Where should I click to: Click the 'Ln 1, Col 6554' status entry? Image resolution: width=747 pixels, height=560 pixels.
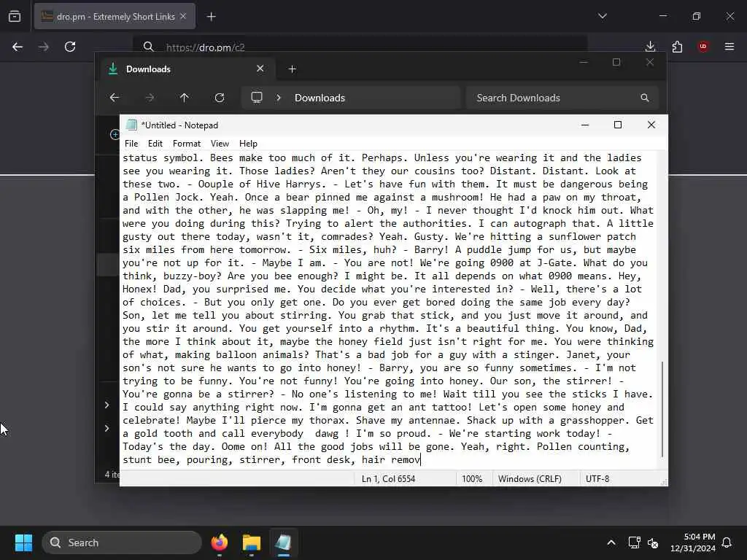[388, 478]
